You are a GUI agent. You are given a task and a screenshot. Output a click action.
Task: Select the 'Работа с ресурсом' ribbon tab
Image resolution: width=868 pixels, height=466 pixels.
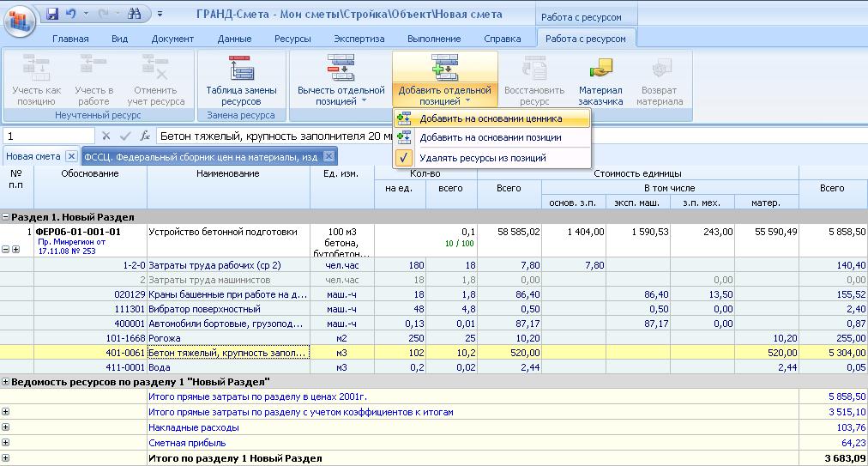[x=586, y=39]
